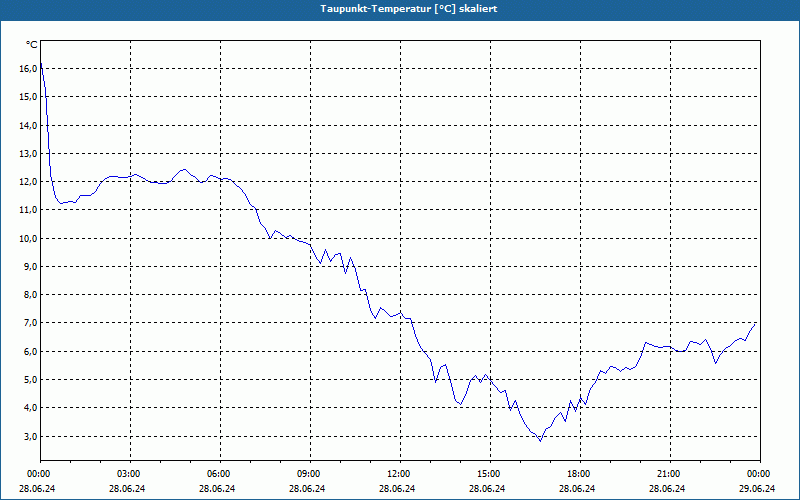Select the 8,0 y-axis value
800x500 pixels.
point(29,294)
